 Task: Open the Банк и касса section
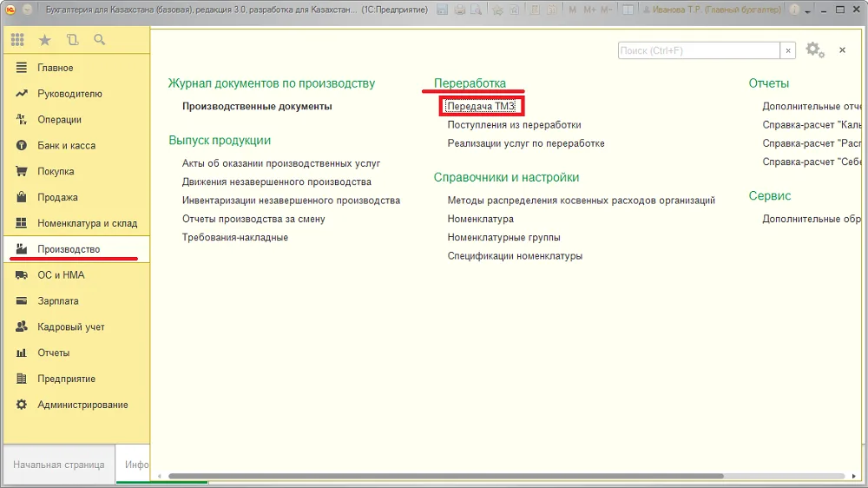(76, 146)
